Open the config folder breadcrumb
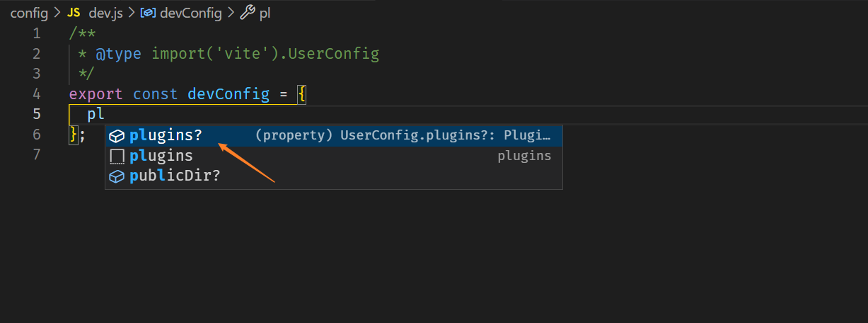The width and height of the screenshot is (868, 323). tap(29, 12)
